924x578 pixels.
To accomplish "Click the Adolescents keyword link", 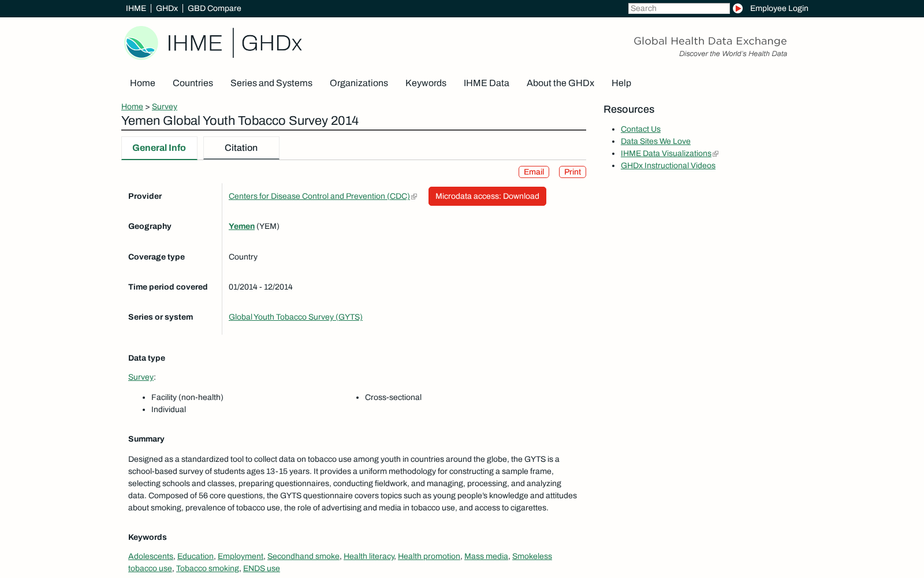I will click(151, 556).
